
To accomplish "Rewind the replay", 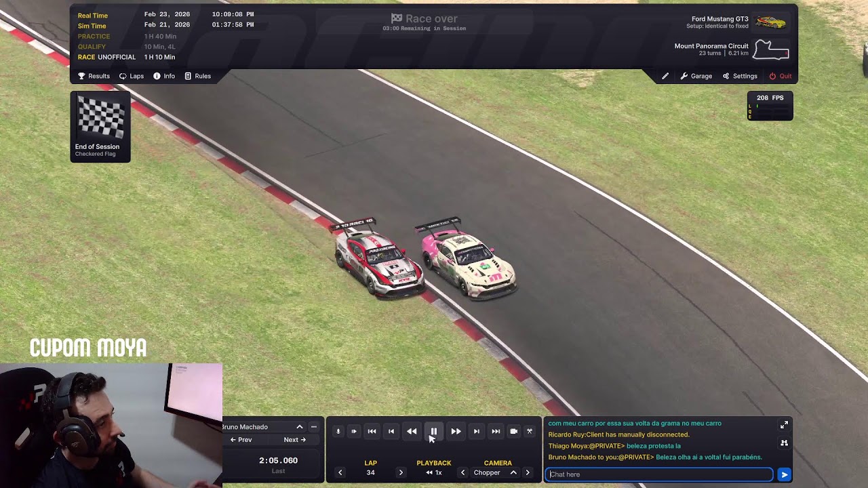I will pyautogui.click(x=412, y=431).
